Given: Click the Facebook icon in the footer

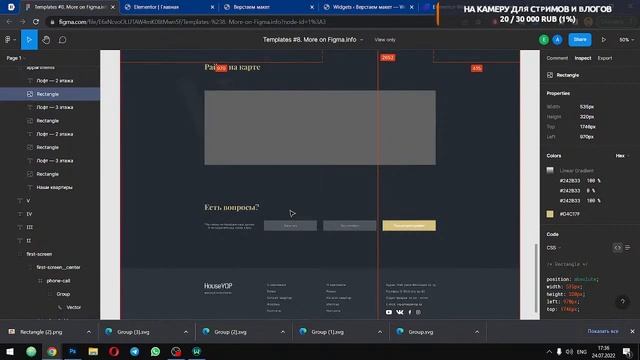Looking at the screenshot, I should (410, 312).
